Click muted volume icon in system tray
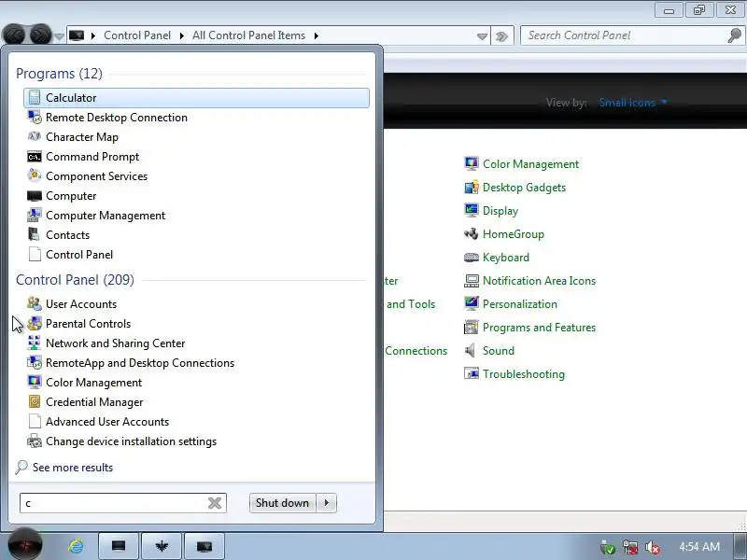 (652, 548)
